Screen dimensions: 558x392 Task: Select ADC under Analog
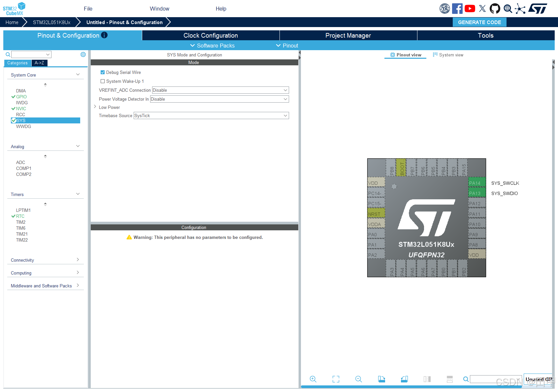pyautogui.click(x=20, y=162)
